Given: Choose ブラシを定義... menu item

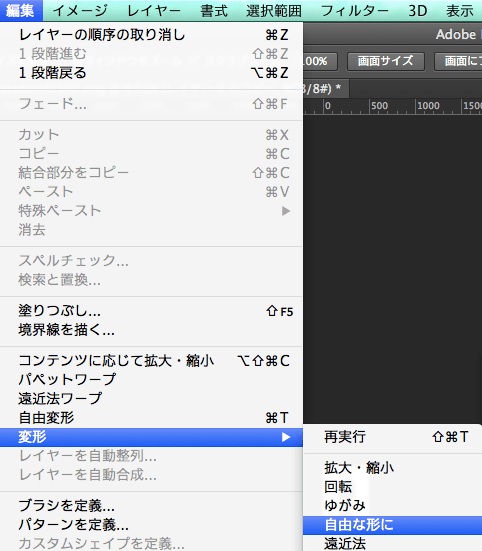Looking at the screenshot, I should pos(151,506).
